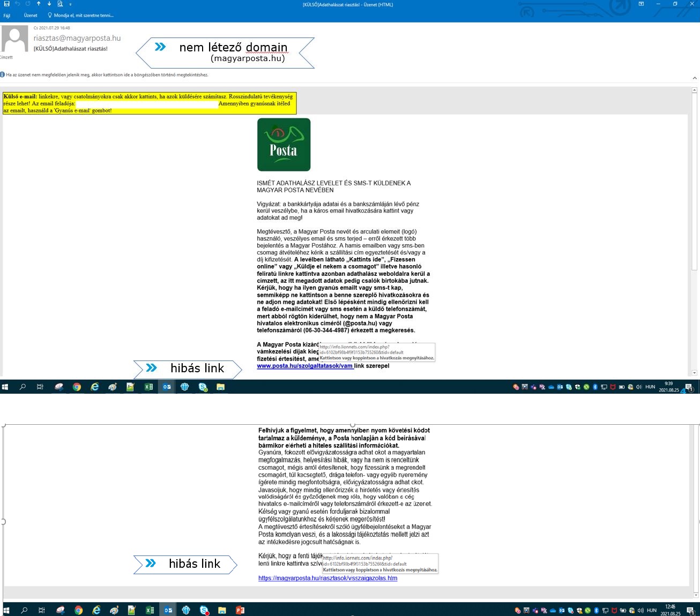Viewport: 700px width, 616px height.
Task: Click the www.posta.hu/szolgaltatasok/vam link
Action: pos(304,366)
